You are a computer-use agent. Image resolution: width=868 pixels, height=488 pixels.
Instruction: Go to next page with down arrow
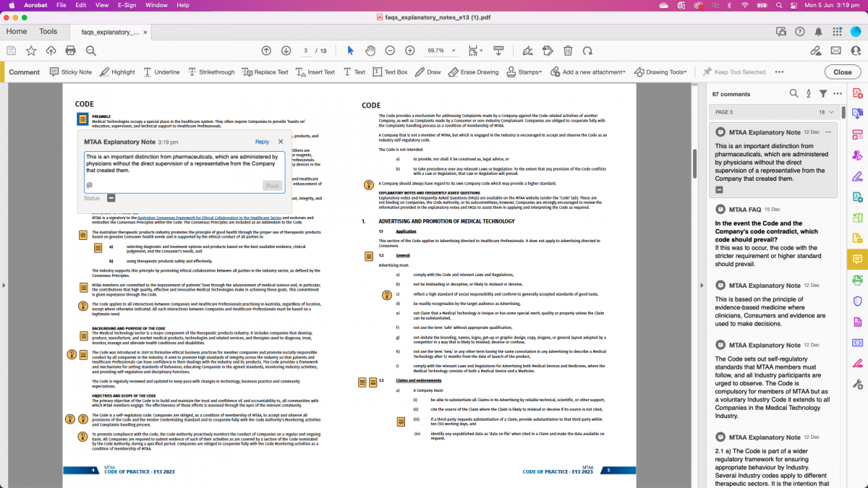pos(286,51)
